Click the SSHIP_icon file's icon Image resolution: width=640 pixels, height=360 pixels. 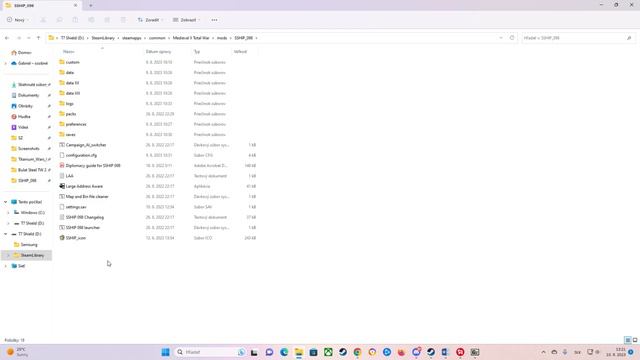click(62, 238)
